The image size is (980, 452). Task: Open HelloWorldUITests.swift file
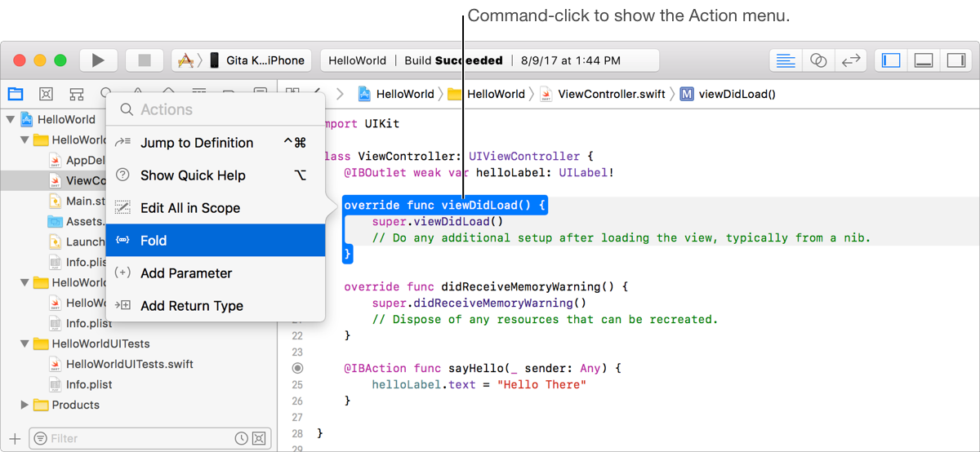[121, 364]
